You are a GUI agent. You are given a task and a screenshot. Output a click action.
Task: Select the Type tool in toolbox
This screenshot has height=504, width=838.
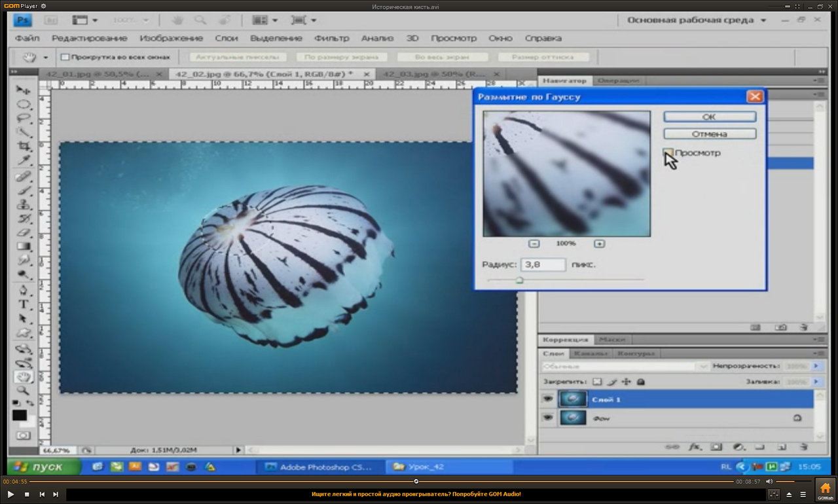point(24,304)
